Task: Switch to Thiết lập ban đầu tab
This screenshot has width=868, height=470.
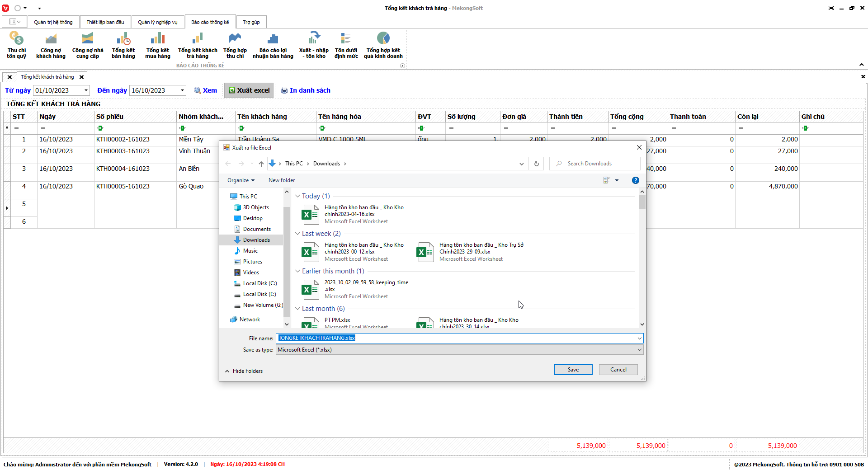Action: click(x=105, y=22)
